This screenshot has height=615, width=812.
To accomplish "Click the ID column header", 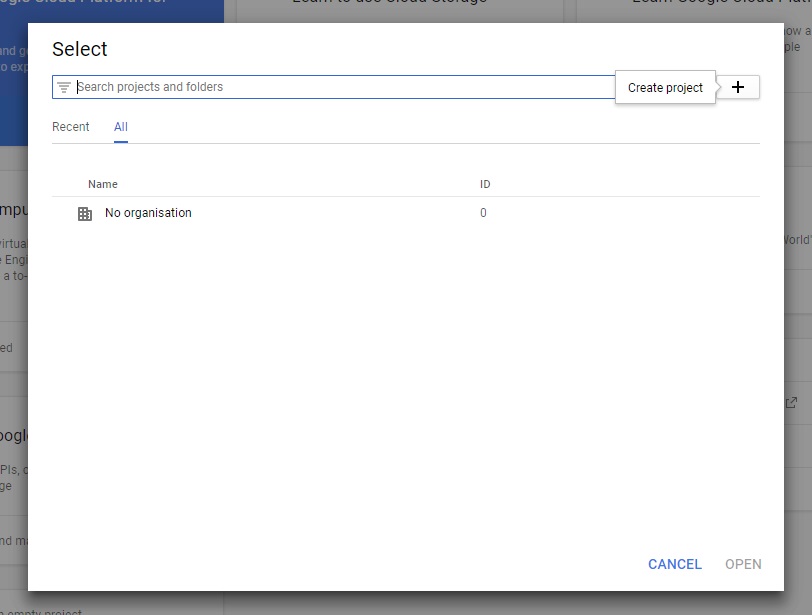I will click(485, 184).
